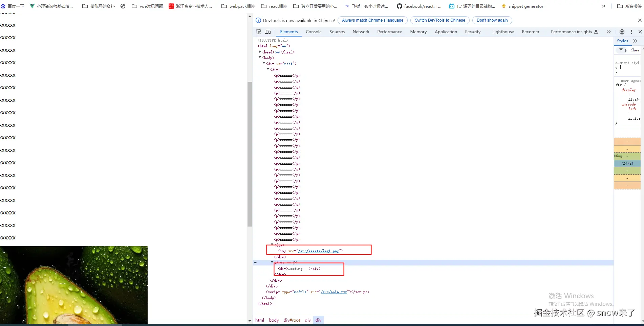Collapse the selected div with loading child
Screen dimensions: 644x326
coord(272,262)
